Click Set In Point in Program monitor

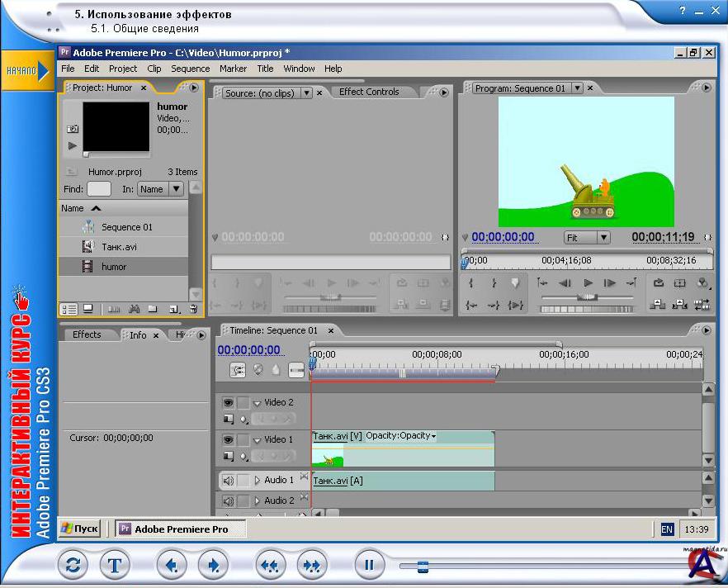pos(471,282)
